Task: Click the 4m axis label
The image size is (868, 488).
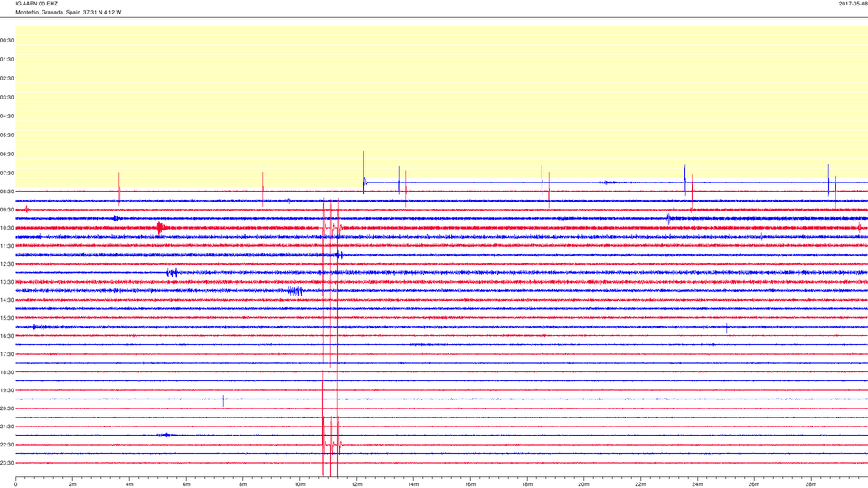Action: [129, 484]
